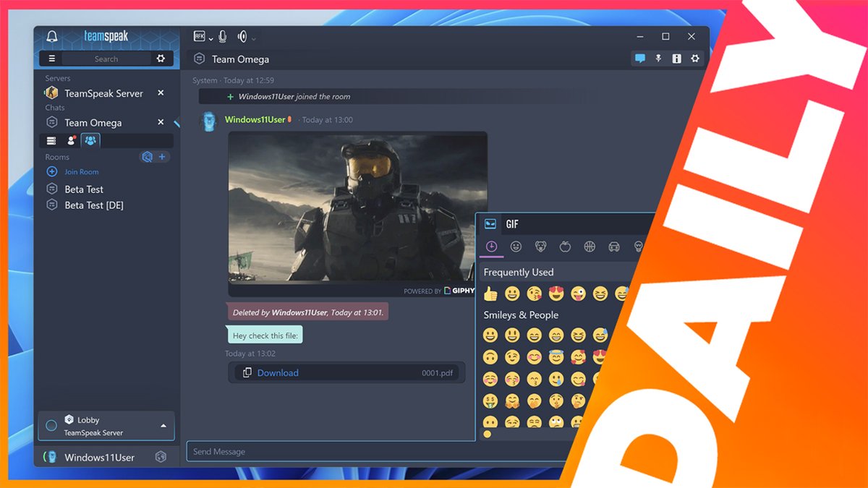Disconnect TeamSpeak Server using its X
Screen dimensions: 868x488
tap(161, 93)
